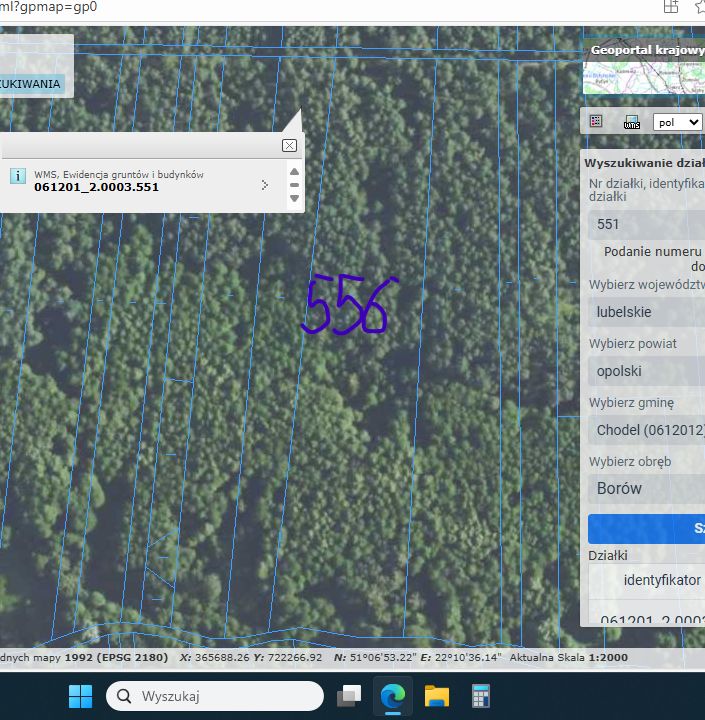Click parcel identifier text 061201_2.0003.551
The image size is (705, 720).
(x=96, y=187)
